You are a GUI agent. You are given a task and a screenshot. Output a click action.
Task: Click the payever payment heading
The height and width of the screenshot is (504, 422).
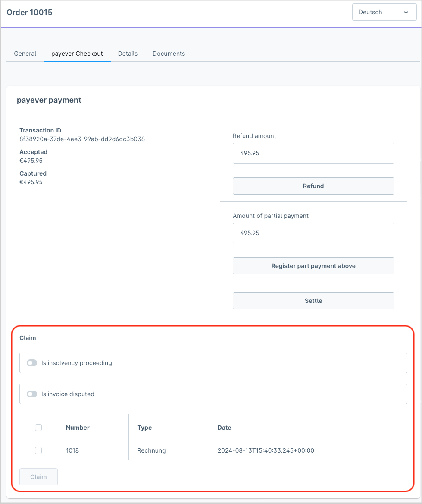[49, 100]
